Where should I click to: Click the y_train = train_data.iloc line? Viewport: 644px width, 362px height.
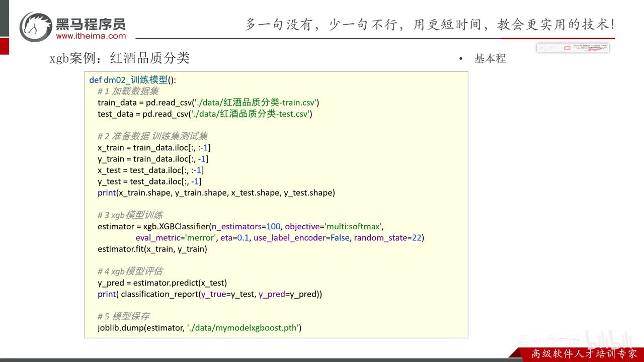(153, 159)
